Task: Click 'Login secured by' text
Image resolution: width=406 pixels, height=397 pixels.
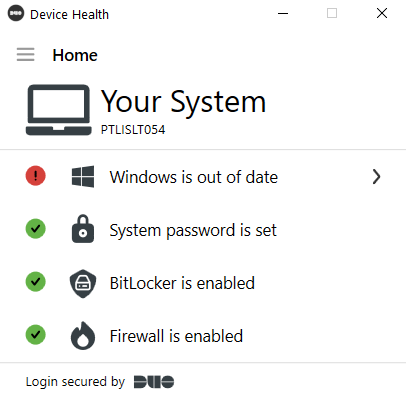Action: coord(75,382)
